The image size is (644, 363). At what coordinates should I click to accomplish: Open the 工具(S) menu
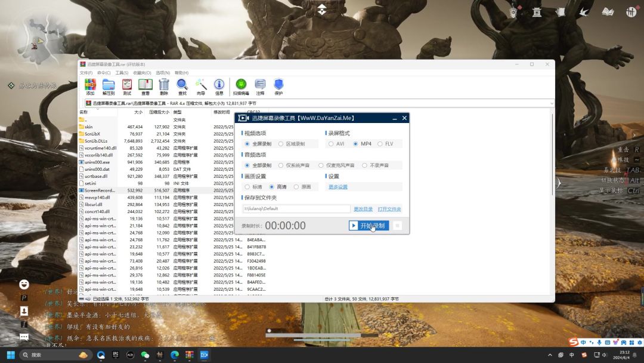(122, 73)
